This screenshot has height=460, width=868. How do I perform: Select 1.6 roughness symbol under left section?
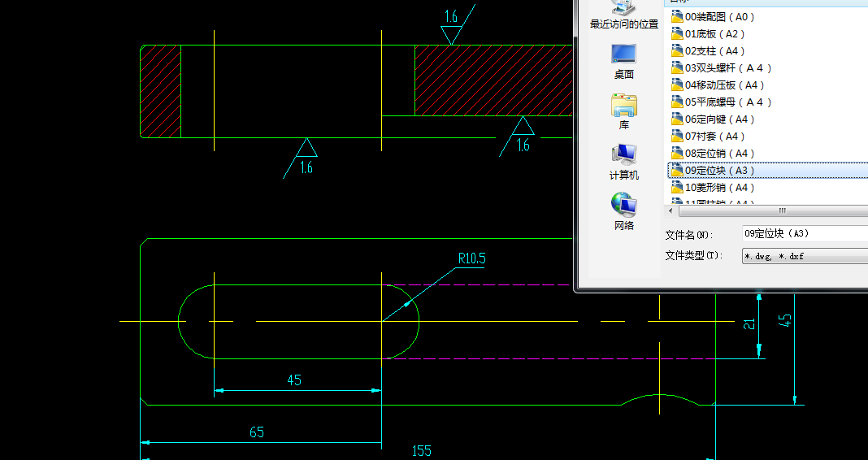pyautogui.click(x=302, y=158)
